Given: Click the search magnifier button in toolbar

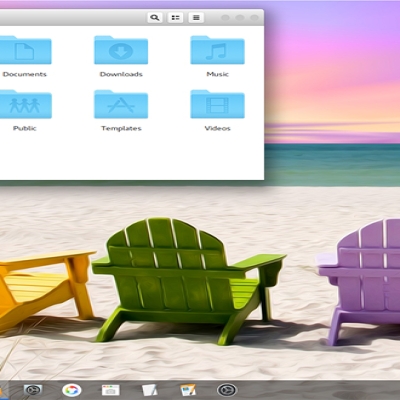Looking at the screenshot, I should (155, 17).
